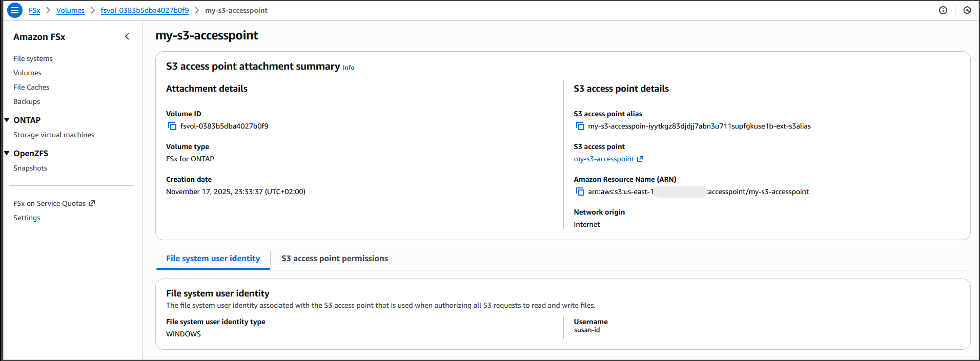Click the my-s3-accesspoint page heading
The width and height of the screenshot is (980, 361).
pos(207,35)
